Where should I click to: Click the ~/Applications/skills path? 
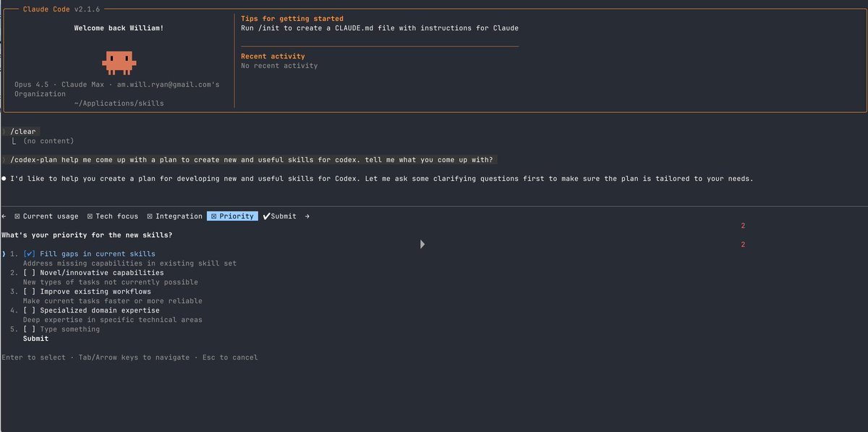(x=119, y=103)
